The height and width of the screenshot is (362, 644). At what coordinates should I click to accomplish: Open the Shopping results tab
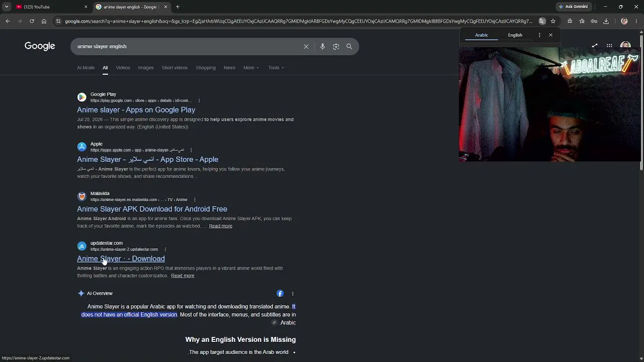[x=205, y=68]
